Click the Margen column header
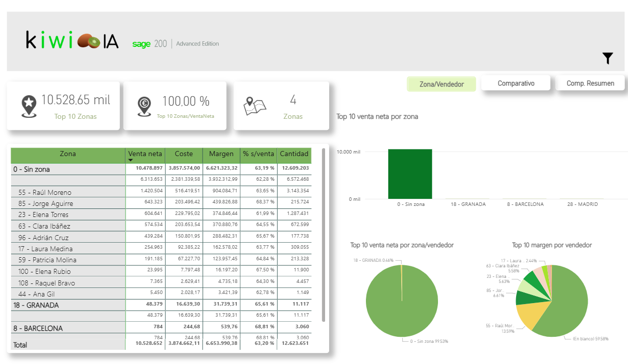628x364 pixels. pyautogui.click(x=221, y=154)
